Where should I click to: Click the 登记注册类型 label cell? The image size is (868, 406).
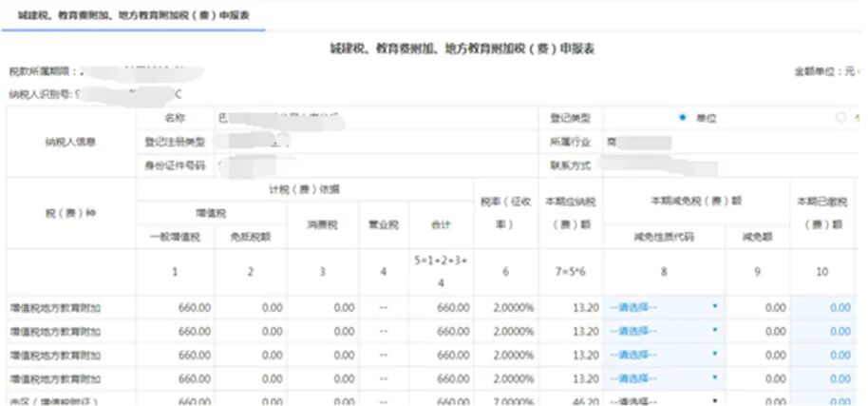(x=175, y=142)
